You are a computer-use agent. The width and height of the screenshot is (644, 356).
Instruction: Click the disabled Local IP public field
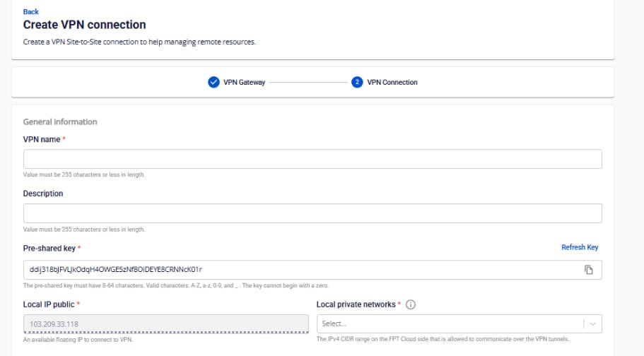(x=166, y=324)
